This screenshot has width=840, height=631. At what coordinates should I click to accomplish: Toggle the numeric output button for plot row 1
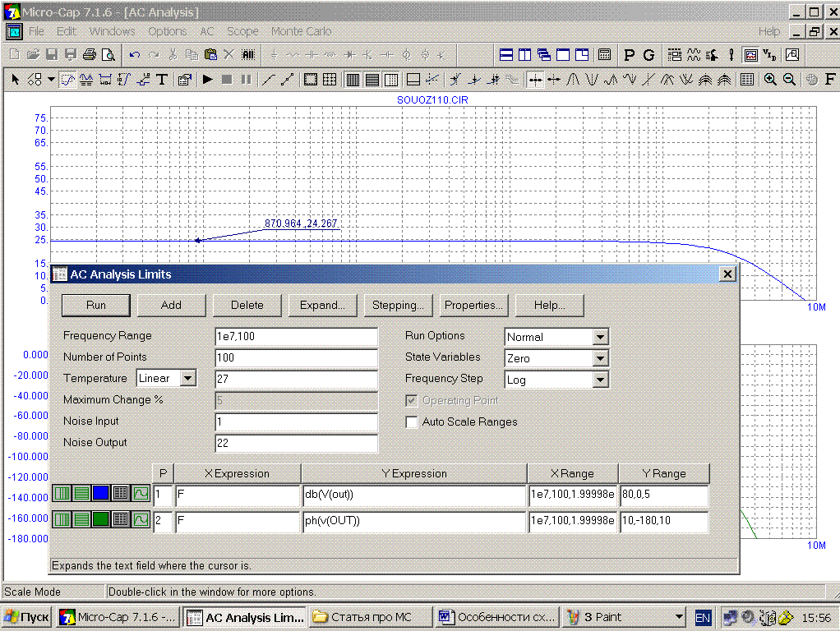coord(121,495)
